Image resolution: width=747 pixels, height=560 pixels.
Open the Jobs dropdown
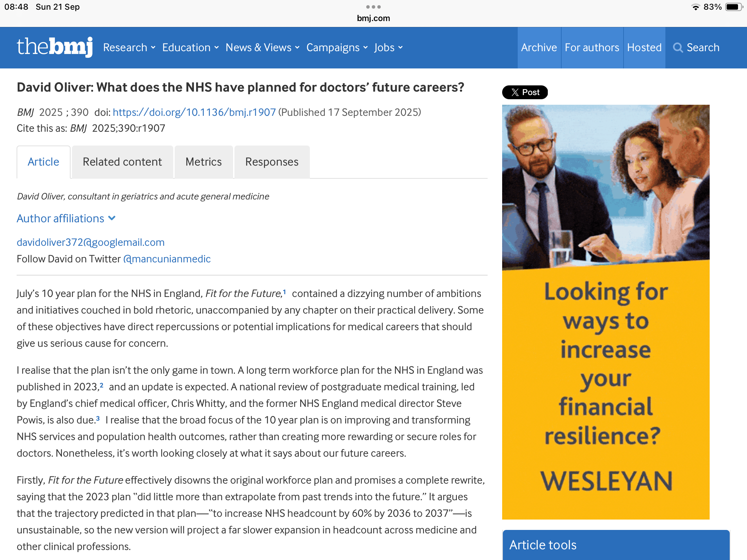pyautogui.click(x=388, y=47)
